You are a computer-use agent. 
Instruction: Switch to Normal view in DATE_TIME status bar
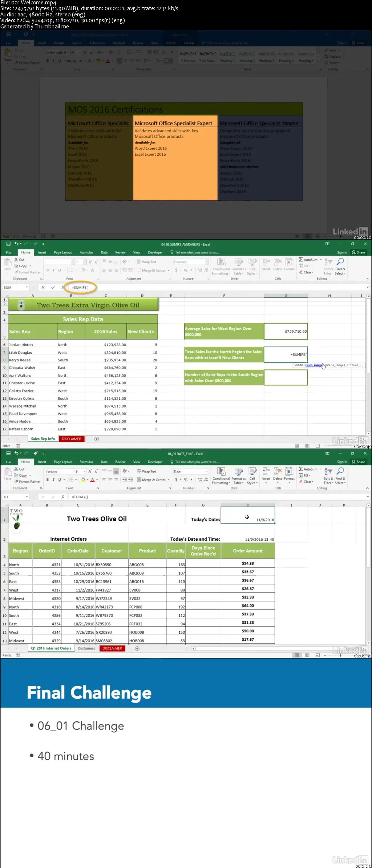pyautogui.click(x=297, y=655)
